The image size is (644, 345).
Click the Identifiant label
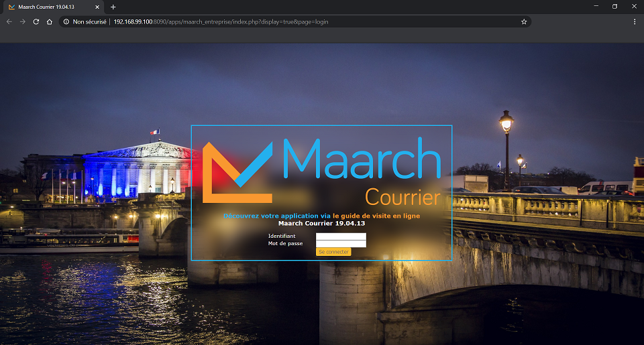tap(282, 236)
